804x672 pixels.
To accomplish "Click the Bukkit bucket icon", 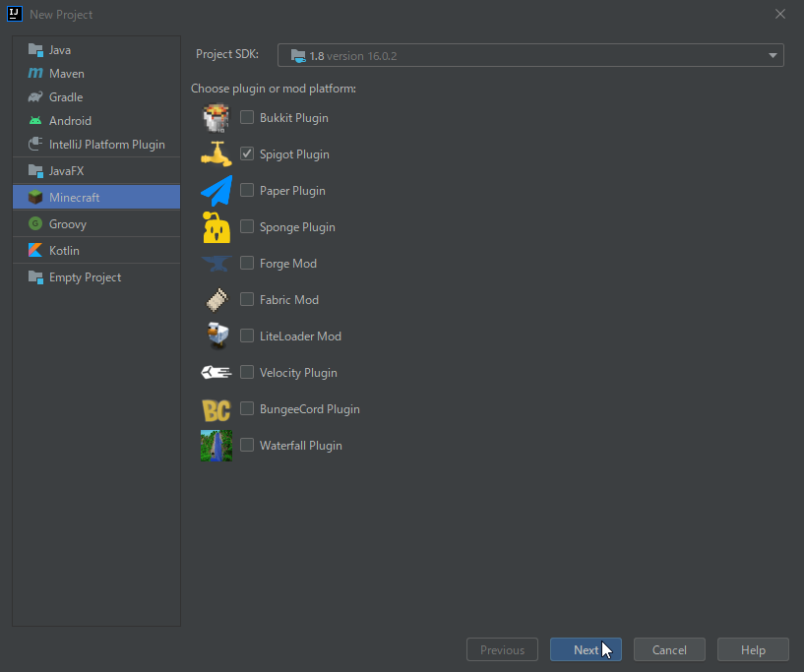I will click(x=216, y=117).
